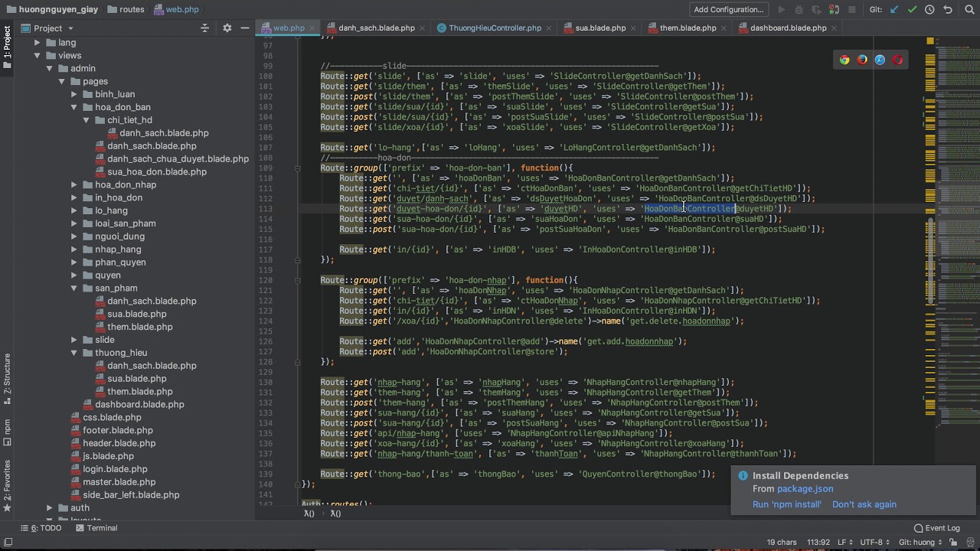Viewport: 980px width, 551px height.
Task: Collapse the route group fold marker on line 109
Action: pyautogui.click(x=298, y=168)
